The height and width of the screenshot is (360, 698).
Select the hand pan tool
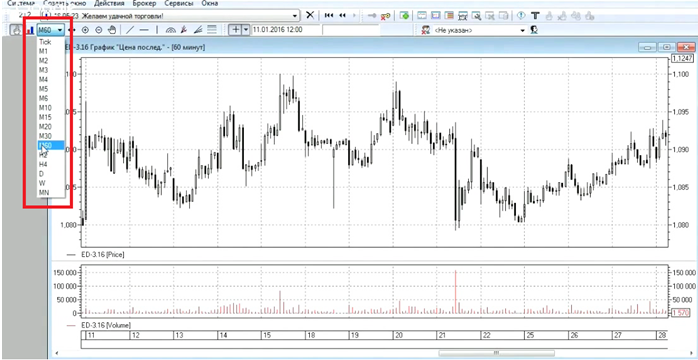click(x=113, y=30)
